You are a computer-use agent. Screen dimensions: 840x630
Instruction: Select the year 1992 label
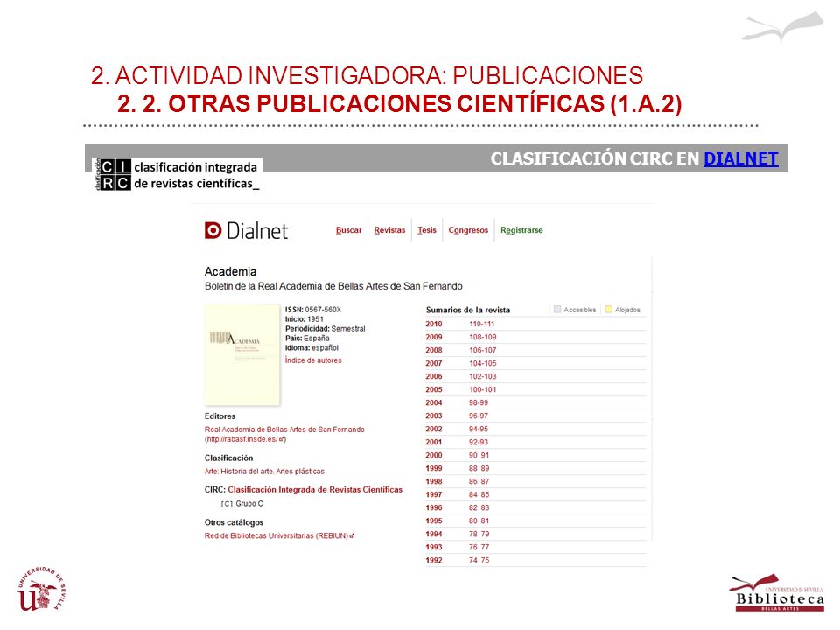click(x=434, y=560)
